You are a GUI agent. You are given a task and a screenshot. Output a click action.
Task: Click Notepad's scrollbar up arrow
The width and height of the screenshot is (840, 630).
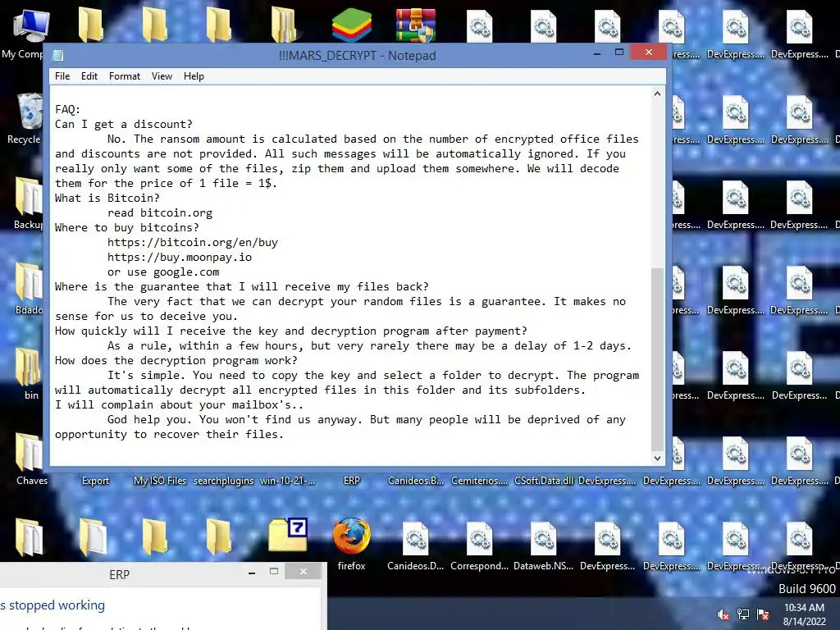point(657,94)
